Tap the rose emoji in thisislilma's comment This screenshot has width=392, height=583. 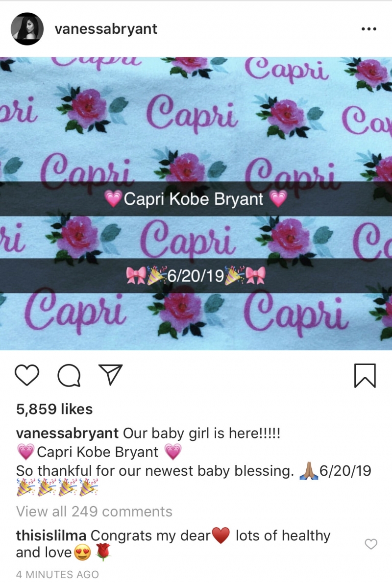pyautogui.click(x=103, y=552)
